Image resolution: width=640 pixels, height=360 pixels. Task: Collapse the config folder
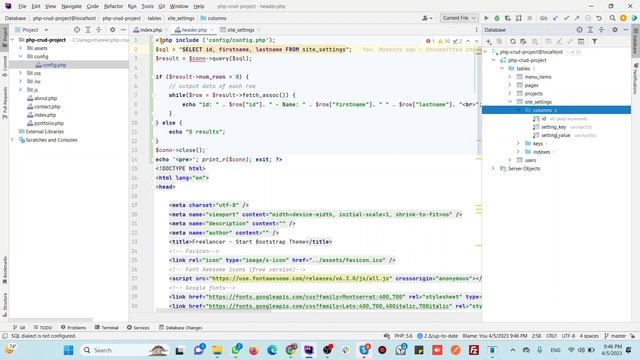click(20, 56)
